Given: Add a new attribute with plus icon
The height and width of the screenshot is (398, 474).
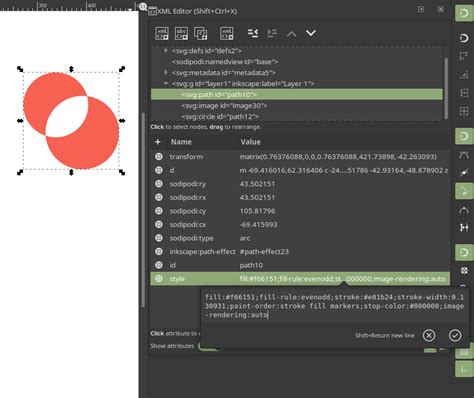Looking at the screenshot, I should pos(158,142).
